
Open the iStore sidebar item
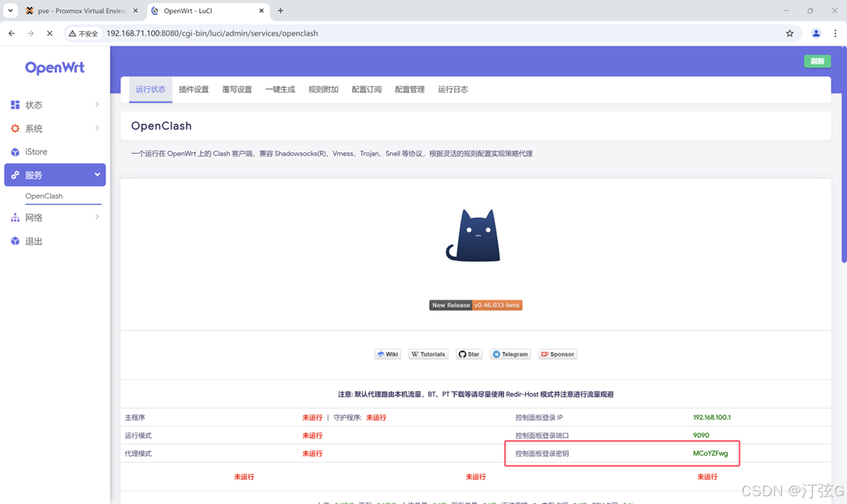click(54, 152)
